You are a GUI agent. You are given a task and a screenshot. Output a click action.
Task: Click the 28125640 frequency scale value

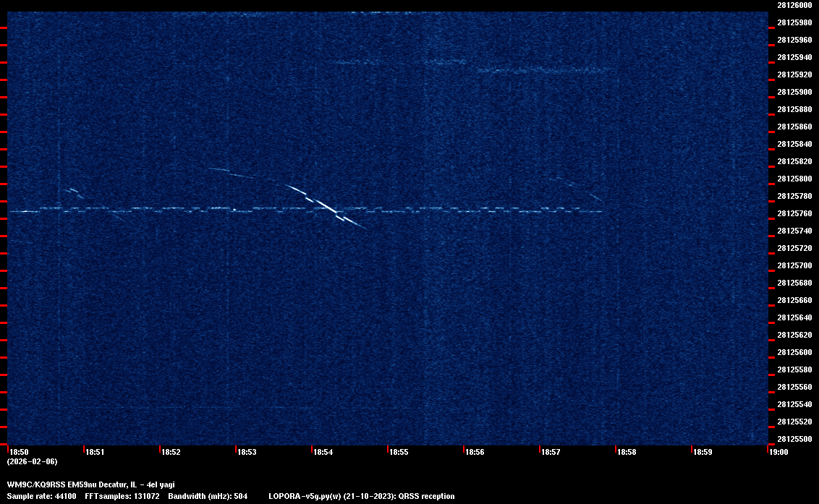pos(794,317)
